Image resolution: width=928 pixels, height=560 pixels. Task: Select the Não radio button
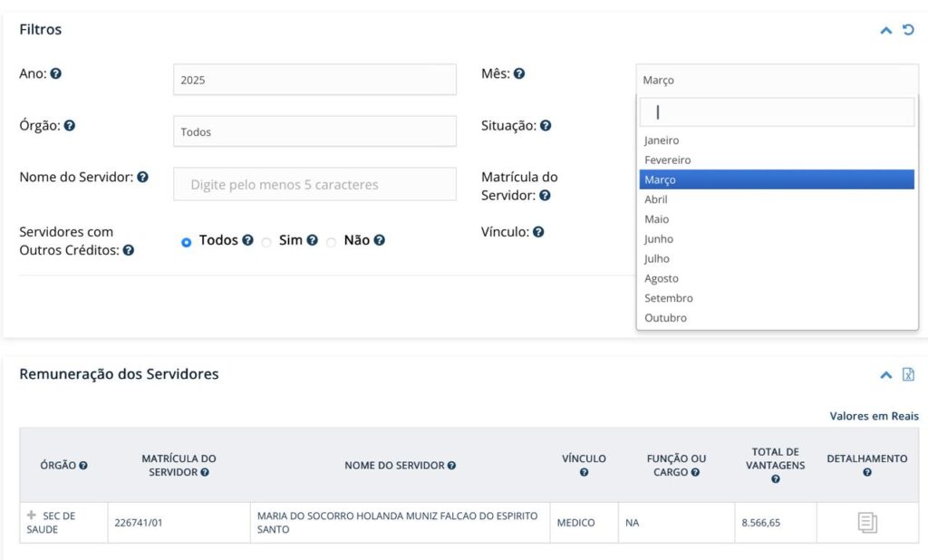point(332,242)
